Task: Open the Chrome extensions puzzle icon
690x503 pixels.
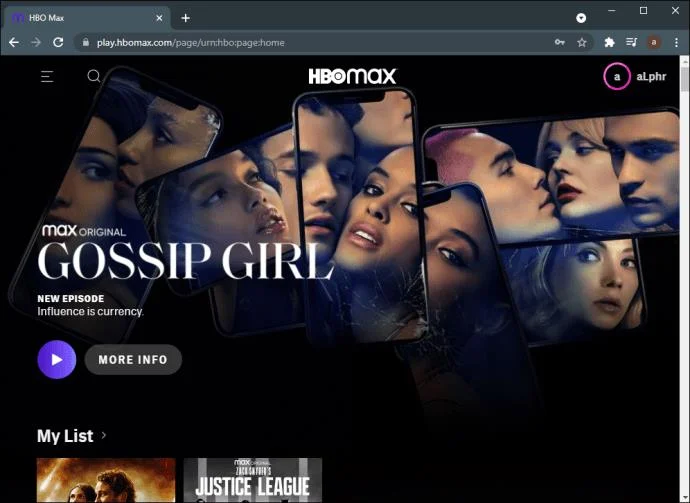Action: 609,42
